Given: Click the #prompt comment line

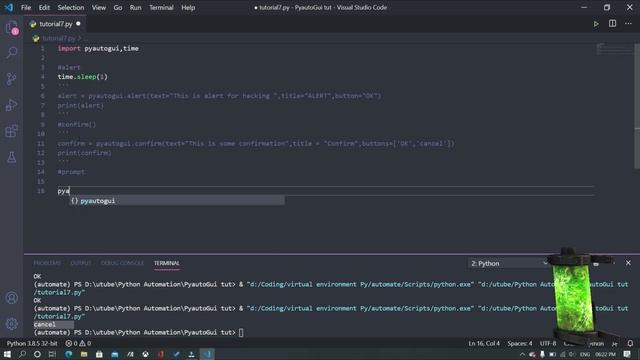Looking at the screenshot, I should tap(71, 172).
